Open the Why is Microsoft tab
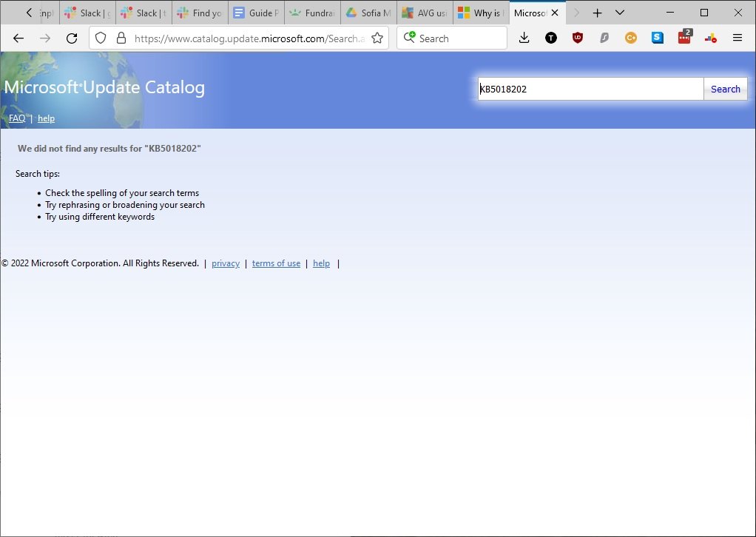This screenshot has width=756, height=537. (x=481, y=13)
